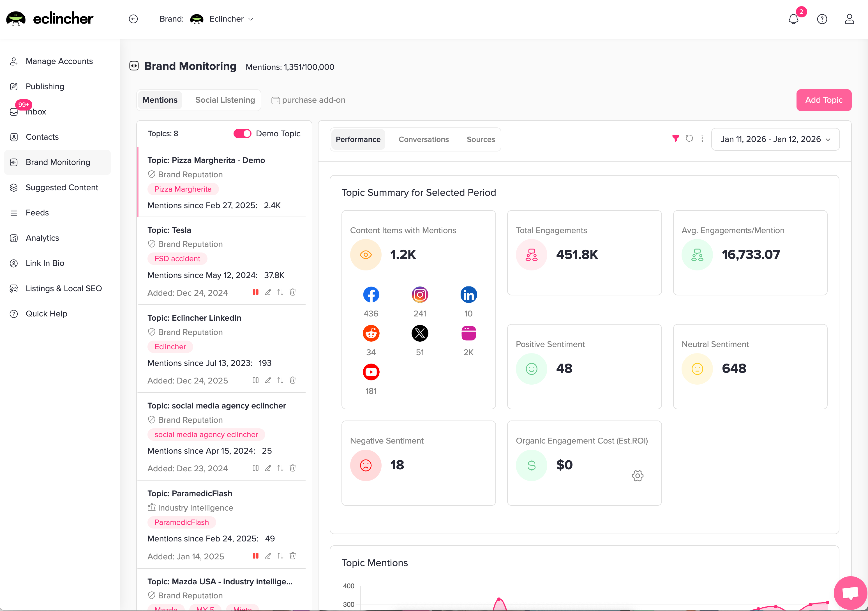Click the ROI settings gear icon

click(x=637, y=476)
